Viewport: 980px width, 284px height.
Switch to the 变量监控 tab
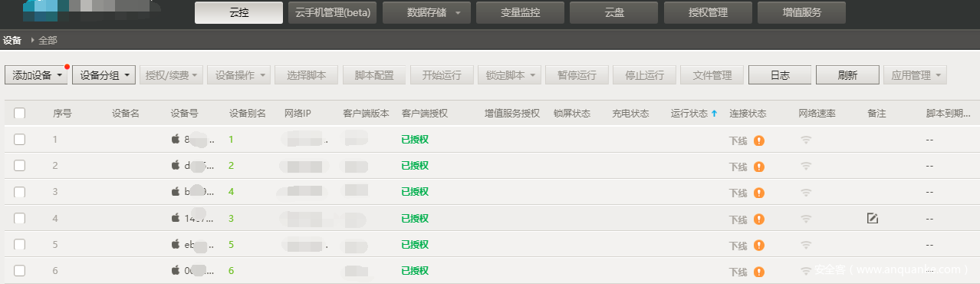[520, 13]
